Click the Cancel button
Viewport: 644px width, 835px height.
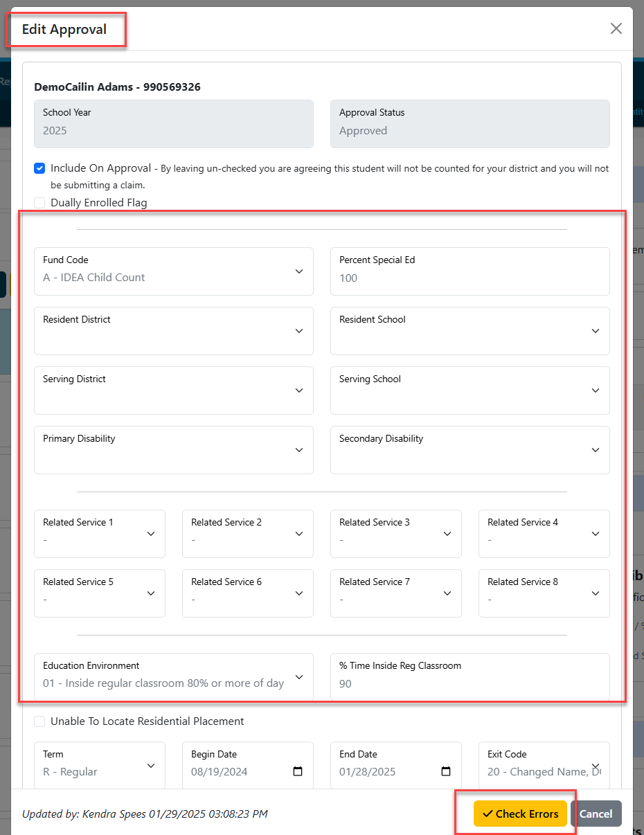[x=596, y=814]
